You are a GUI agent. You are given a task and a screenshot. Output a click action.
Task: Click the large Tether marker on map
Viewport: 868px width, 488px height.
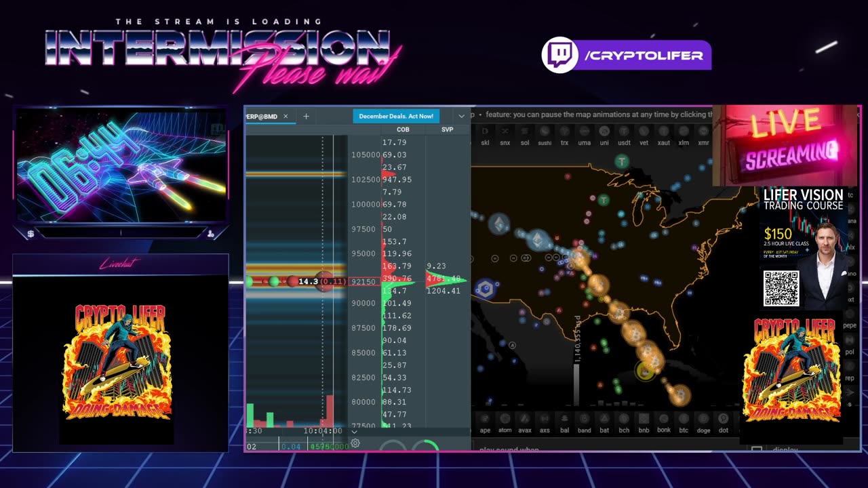click(x=622, y=161)
